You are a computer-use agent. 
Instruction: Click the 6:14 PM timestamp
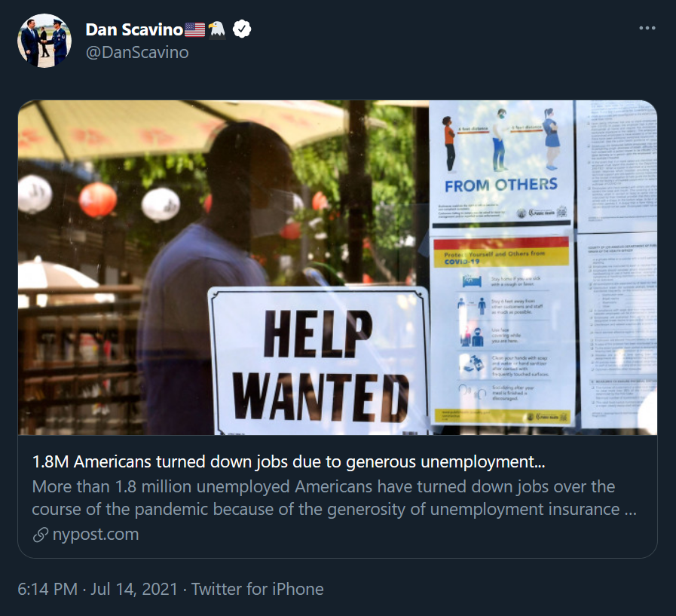pos(47,590)
